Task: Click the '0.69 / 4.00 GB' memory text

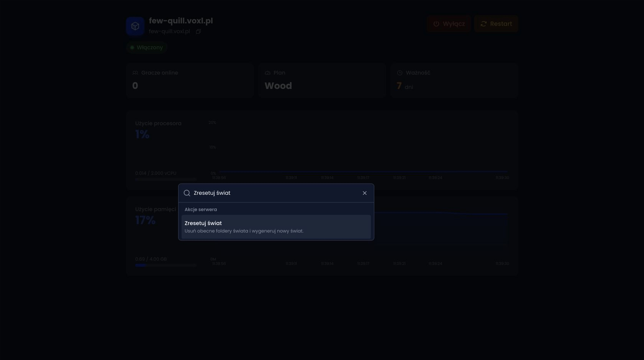Action: (x=151, y=259)
